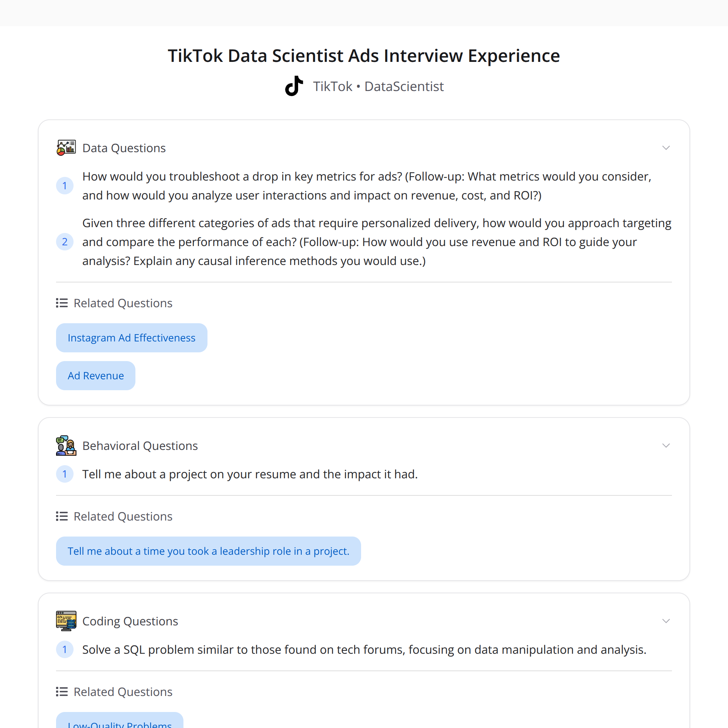The image size is (728, 728).
Task: Click the list icon beside Related Questions under Data Questions
Action: (62, 303)
